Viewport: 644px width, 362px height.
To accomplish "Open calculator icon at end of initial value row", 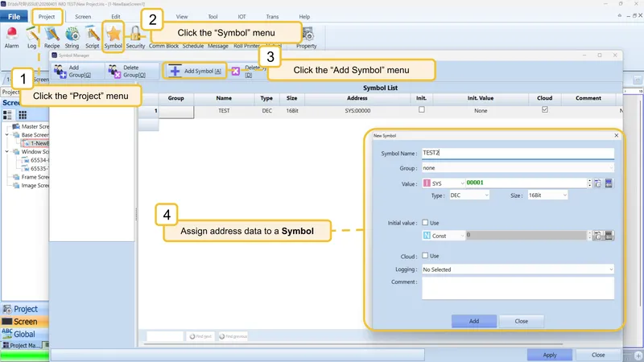I will (x=609, y=236).
